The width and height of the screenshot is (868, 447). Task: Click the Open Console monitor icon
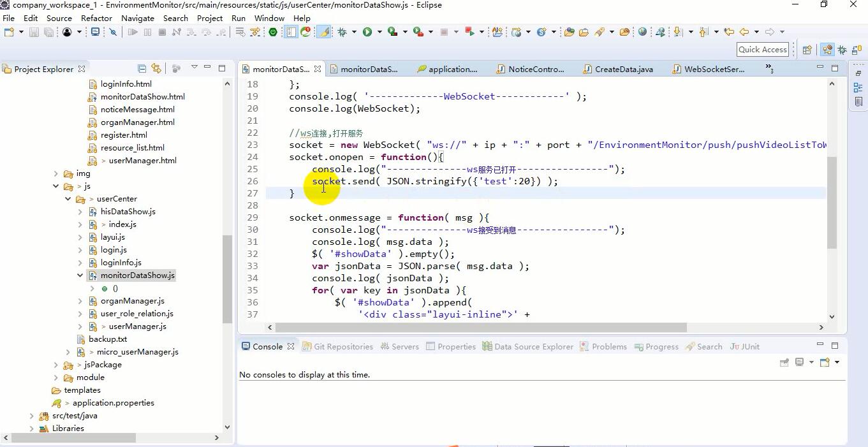[x=95, y=32]
